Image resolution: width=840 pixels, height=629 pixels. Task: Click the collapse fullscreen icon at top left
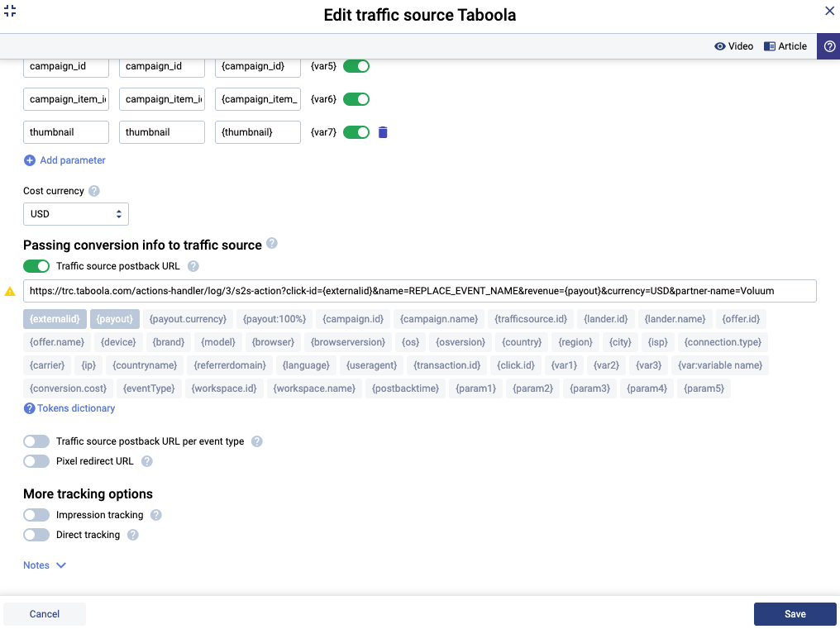point(10,11)
